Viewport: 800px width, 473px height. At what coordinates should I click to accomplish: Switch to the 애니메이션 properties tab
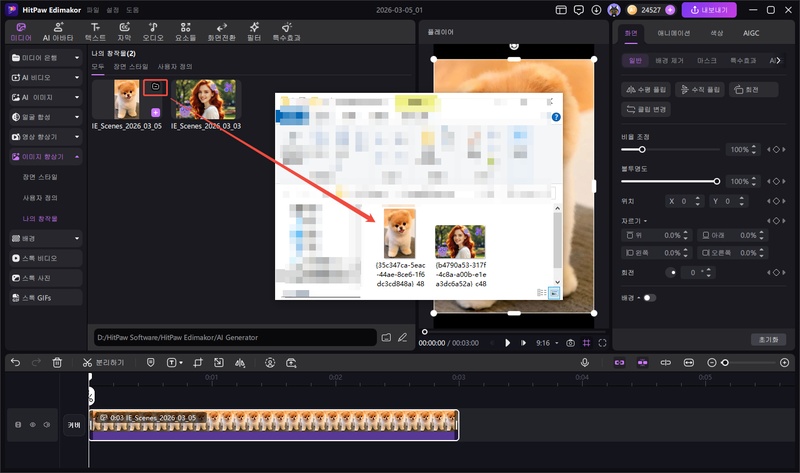coord(673,33)
